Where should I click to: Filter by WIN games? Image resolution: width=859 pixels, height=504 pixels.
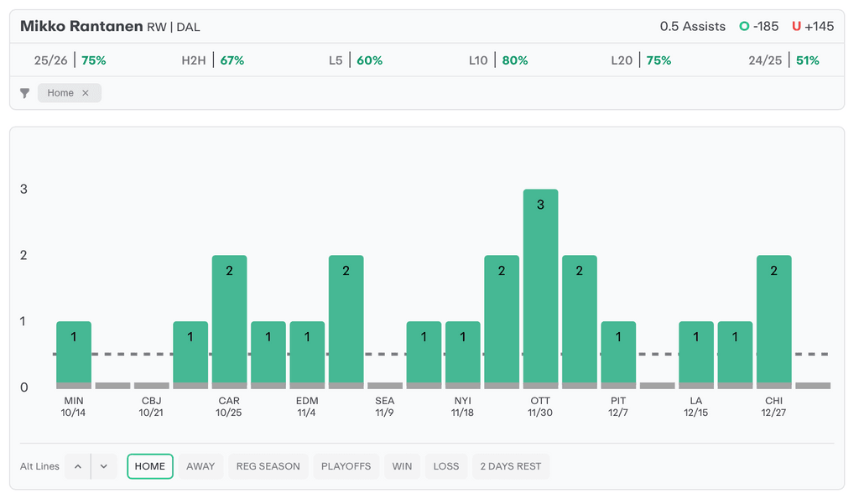click(402, 466)
